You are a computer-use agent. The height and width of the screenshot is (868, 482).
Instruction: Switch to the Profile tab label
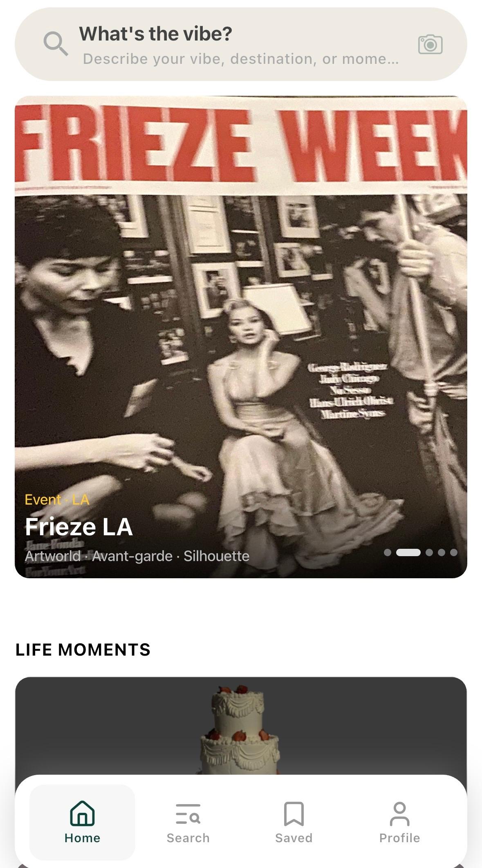(x=399, y=838)
